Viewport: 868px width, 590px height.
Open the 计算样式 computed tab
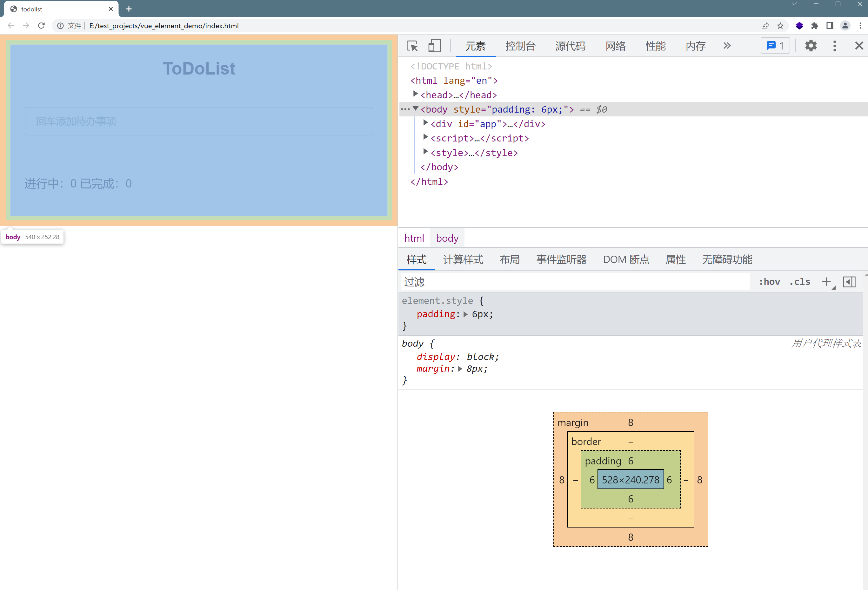coord(463,259)
